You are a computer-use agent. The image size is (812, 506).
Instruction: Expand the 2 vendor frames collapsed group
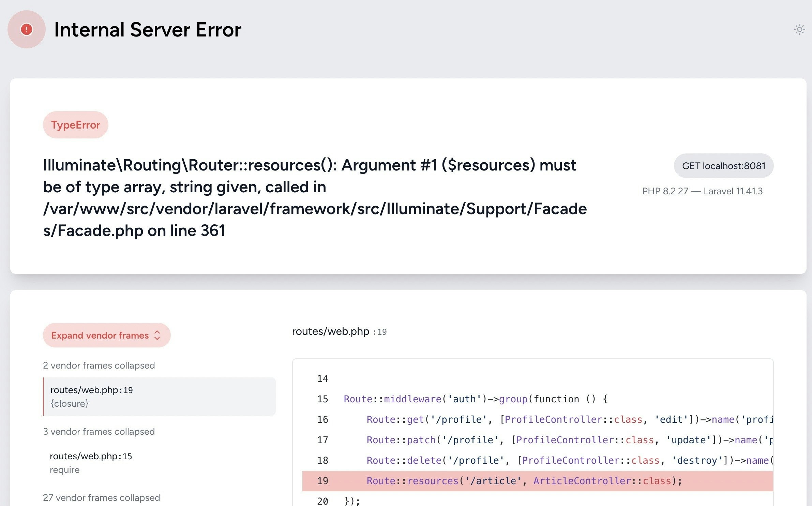click(x=99, y=366)
